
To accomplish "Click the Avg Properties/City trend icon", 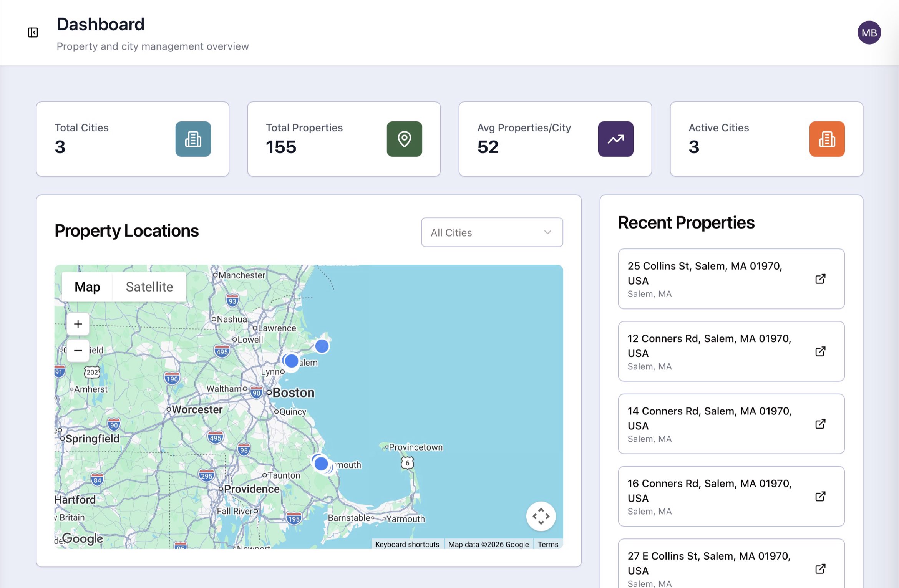I will click(615, 139).
